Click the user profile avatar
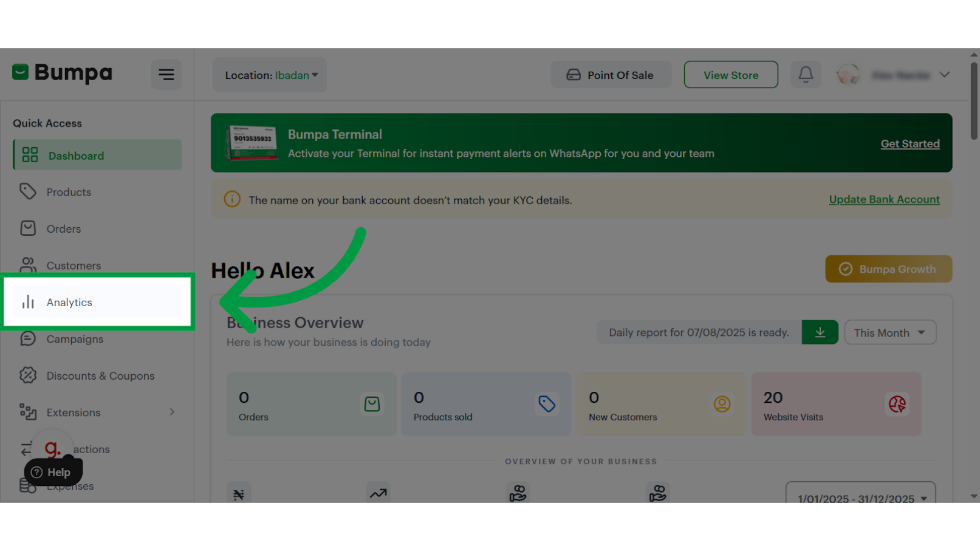Screen dimensions: 980x551 click(x=848, y=75)
